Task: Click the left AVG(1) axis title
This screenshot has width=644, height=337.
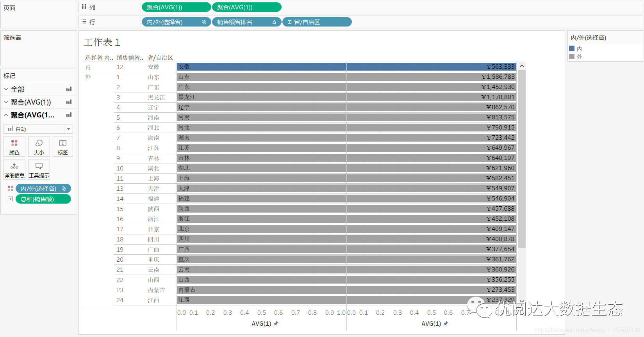Action: (x=261, y=323)
